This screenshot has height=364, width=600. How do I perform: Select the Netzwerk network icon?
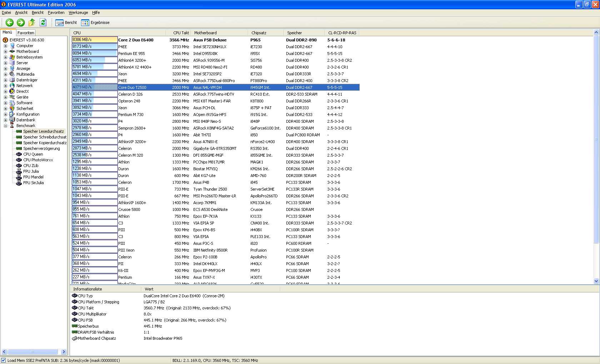click(x=12, y=86)
